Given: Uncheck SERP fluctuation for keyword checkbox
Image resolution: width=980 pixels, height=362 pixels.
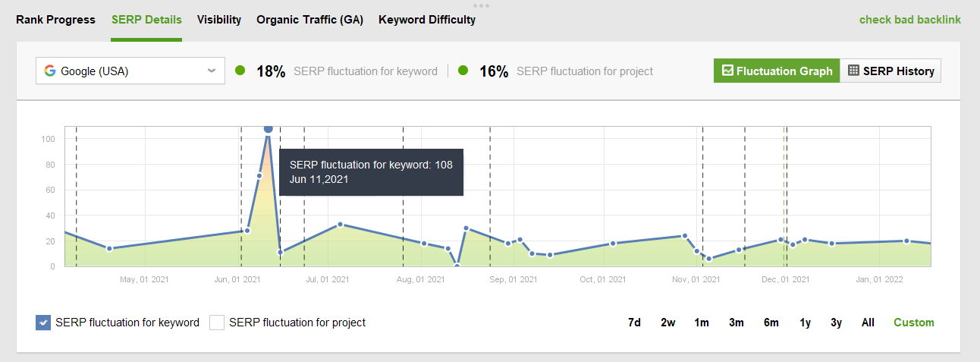Looking at the screenshot, I should click(43, 323).
